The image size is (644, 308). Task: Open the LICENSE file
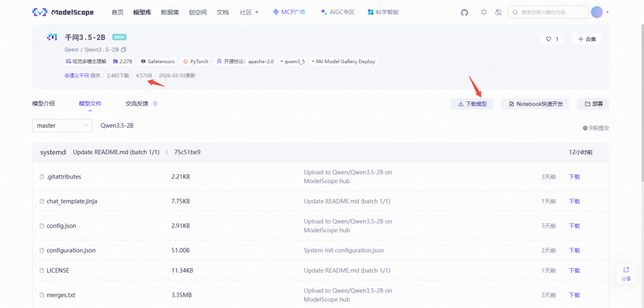(58, 270)
